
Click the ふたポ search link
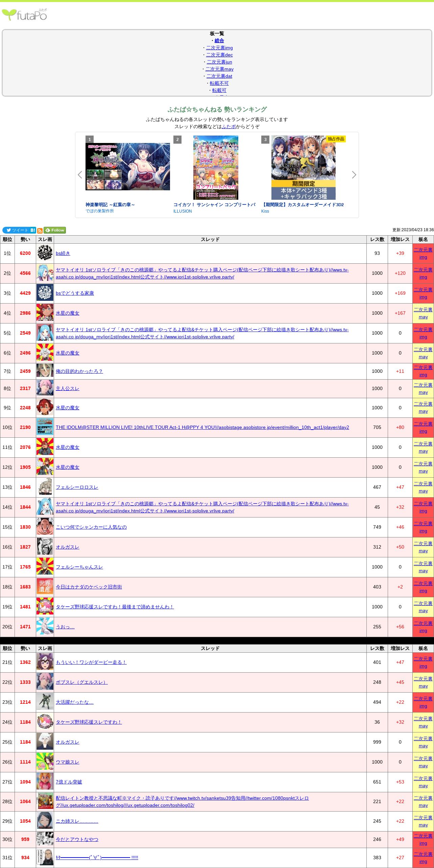pos(229,126)
